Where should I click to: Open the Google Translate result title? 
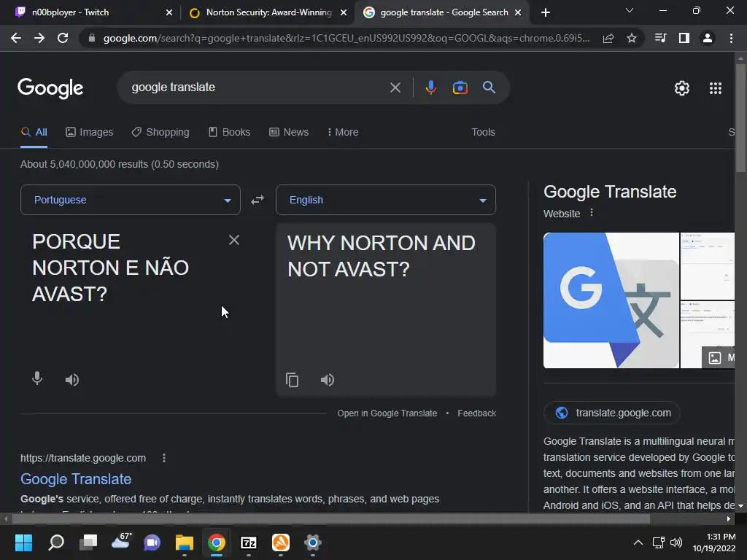click(x=76, y=479)
